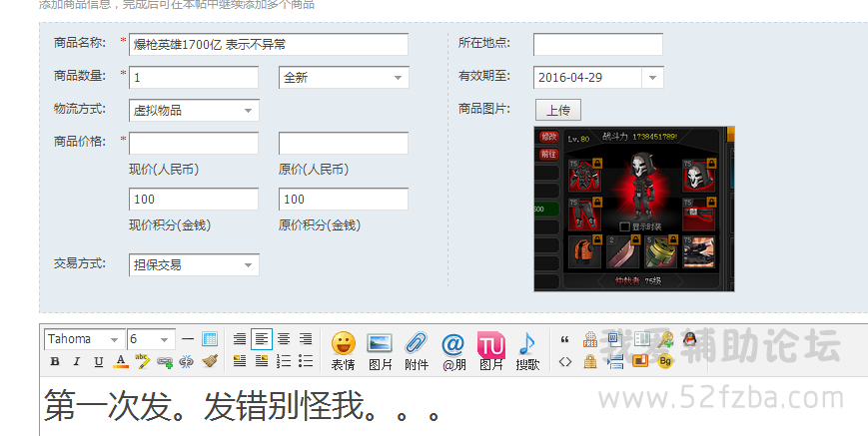This screenshot has height=436, width=868.
Task: Click the indent lines icon
Action: (615, 362)
